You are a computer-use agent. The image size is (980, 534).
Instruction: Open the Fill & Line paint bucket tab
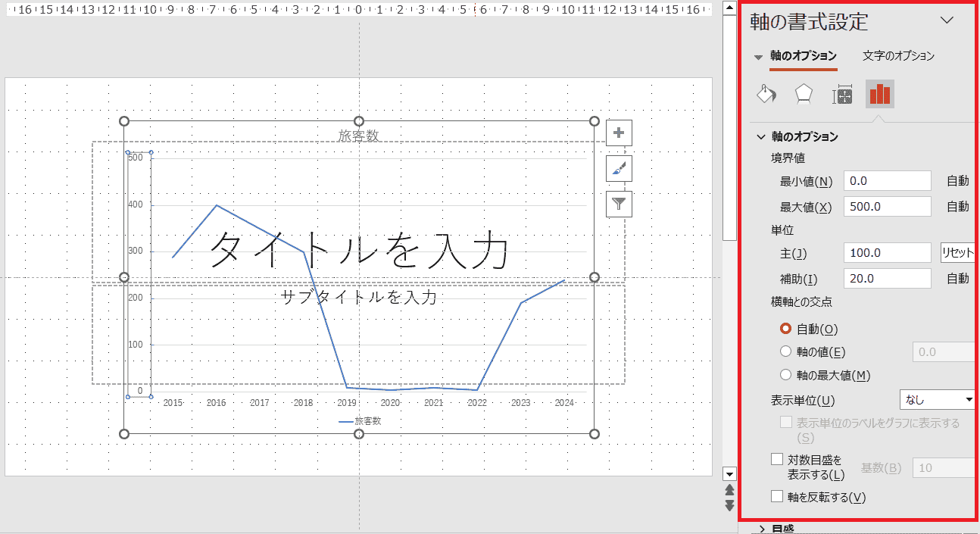[766, 94]
